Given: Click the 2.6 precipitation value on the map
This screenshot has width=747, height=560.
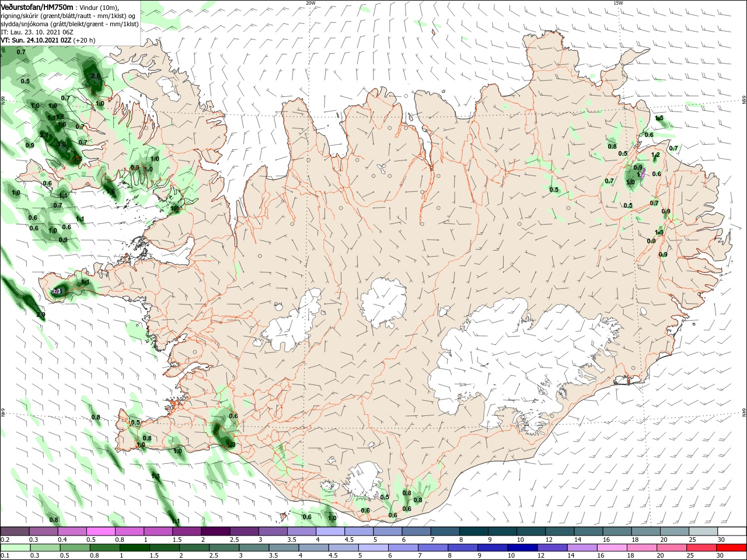Looking at the screenshot, I should (x=96, y=76).
